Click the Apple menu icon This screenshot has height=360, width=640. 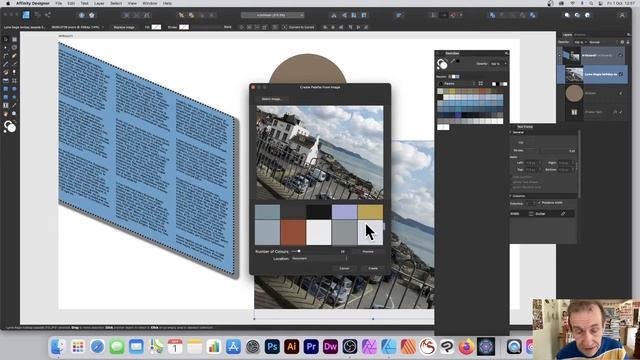[7, 3]
